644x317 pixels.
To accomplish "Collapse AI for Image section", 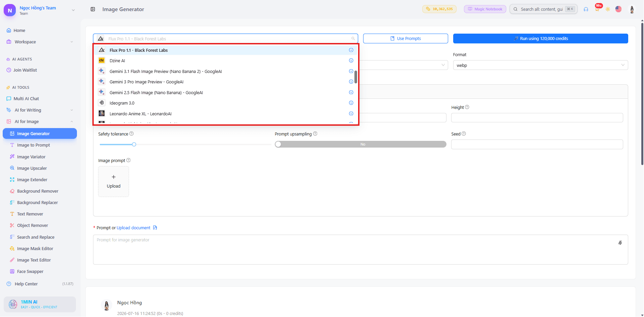I will (40, 121).
